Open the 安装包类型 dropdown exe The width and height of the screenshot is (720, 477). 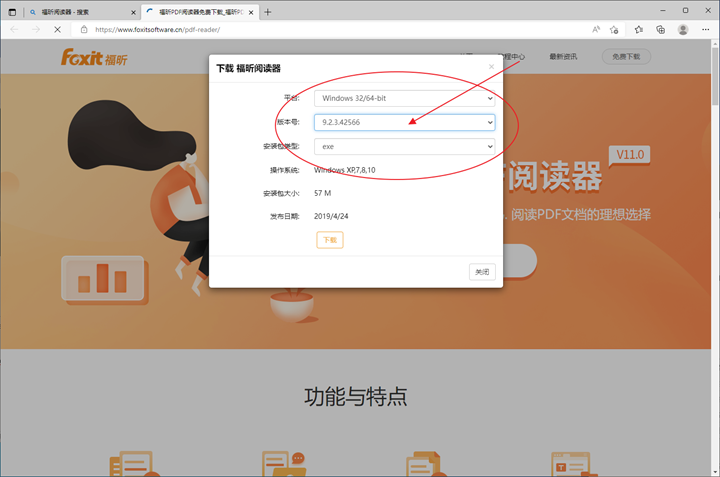pyautogui.click(x=405, y=146)
